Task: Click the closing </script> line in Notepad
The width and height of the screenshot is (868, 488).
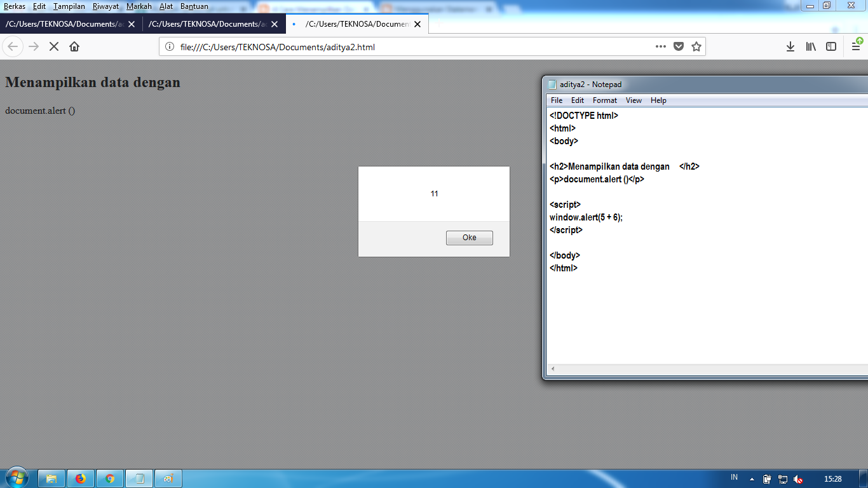Action: point(566,230)
